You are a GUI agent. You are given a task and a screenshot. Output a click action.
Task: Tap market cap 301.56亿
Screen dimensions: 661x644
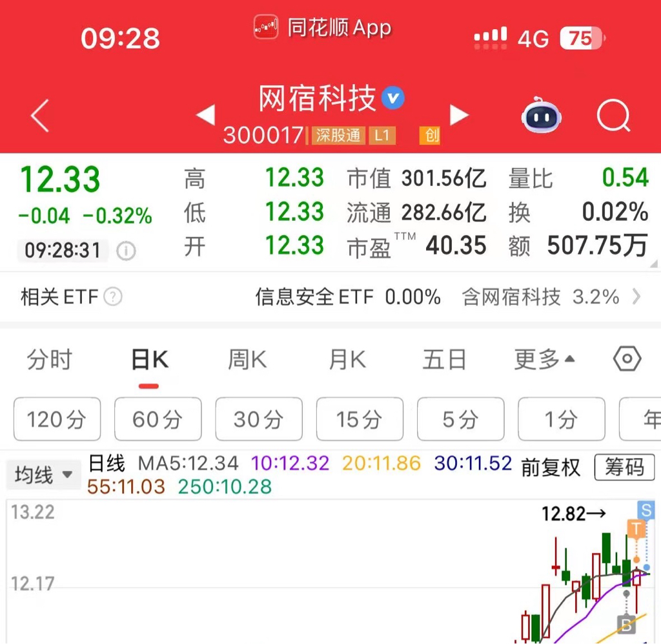coord(444,178)
